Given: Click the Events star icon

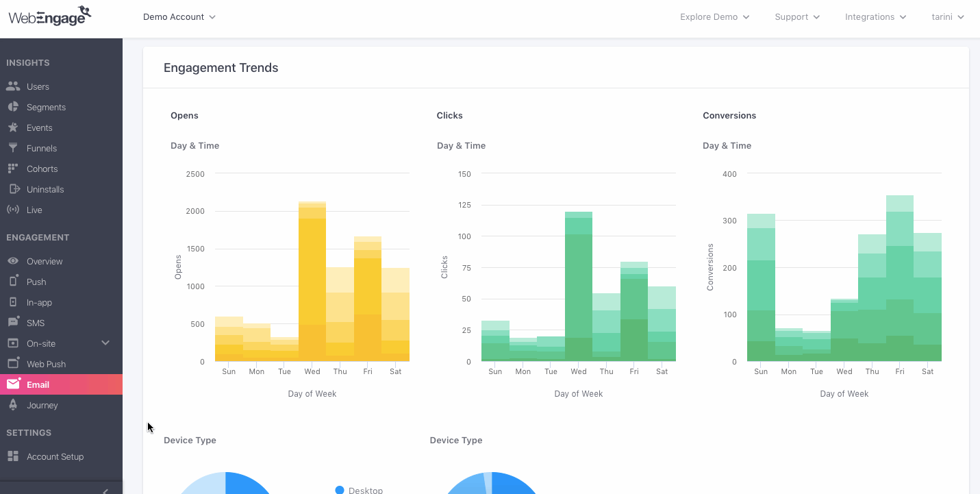Looking at the screenshot, I should [13, 127].
